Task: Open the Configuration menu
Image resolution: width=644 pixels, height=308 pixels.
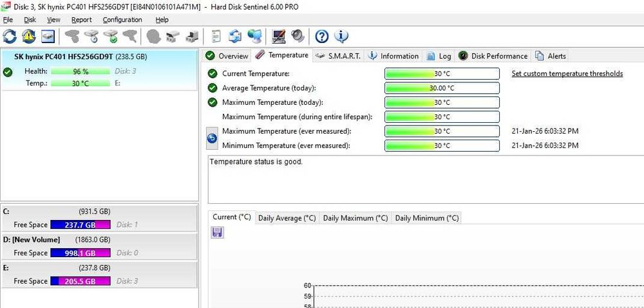Action: pyautogui.click(x=122, y=19)
